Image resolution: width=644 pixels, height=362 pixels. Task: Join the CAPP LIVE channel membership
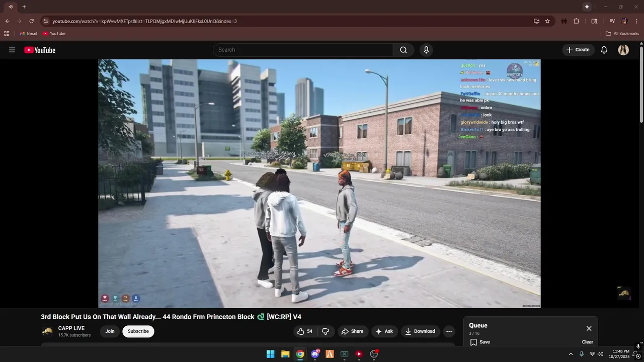(x=110, y=331)
